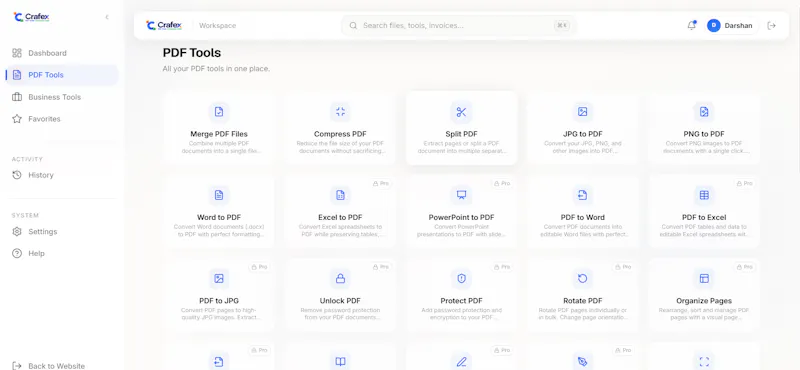Click the pen edit icon in bottom row
800x370 pixels.
click(462, 362)
